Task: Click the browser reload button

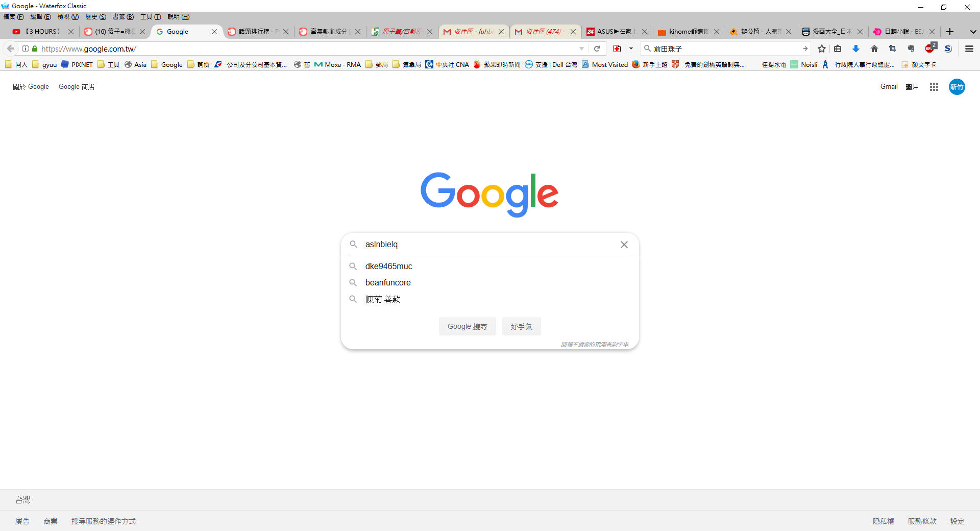Action: coord(597,49)
